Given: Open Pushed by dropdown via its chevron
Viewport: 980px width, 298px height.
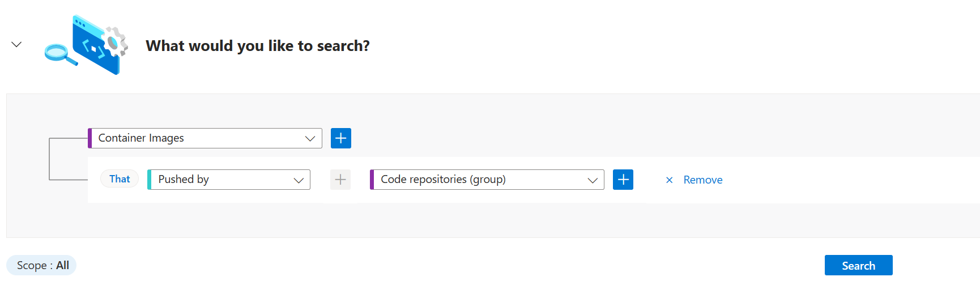Looking at the screenshot, I should [x=299, y=180].
